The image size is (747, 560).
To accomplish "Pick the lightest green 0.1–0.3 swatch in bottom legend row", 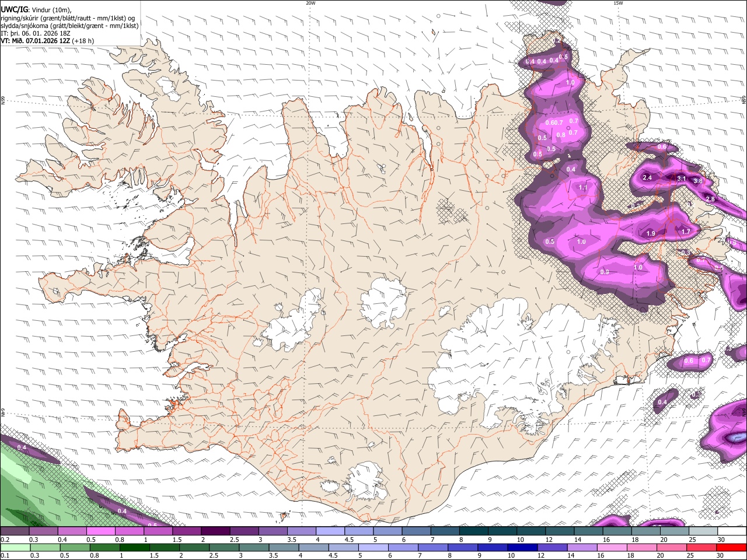I will [15, 547].
